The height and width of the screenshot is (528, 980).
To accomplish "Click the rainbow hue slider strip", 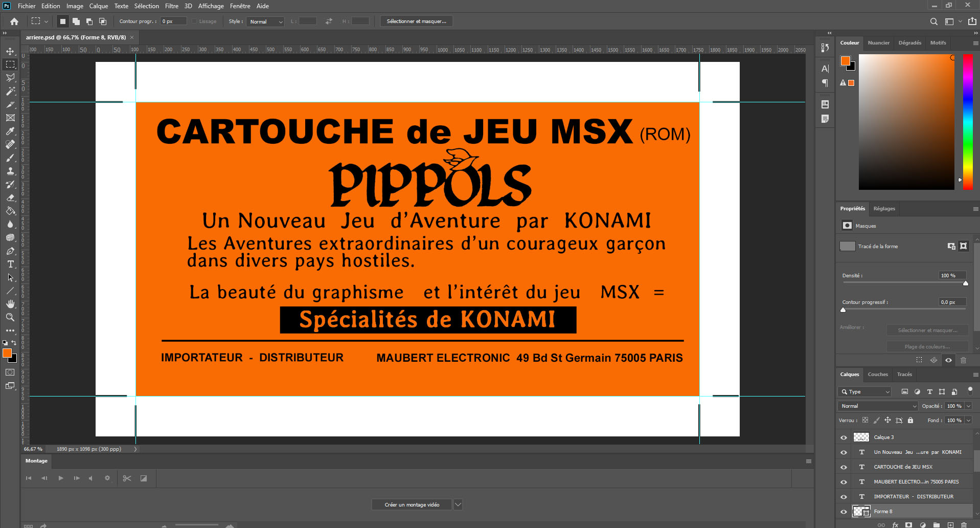I will pyautogui.click(x=968, y=122).
